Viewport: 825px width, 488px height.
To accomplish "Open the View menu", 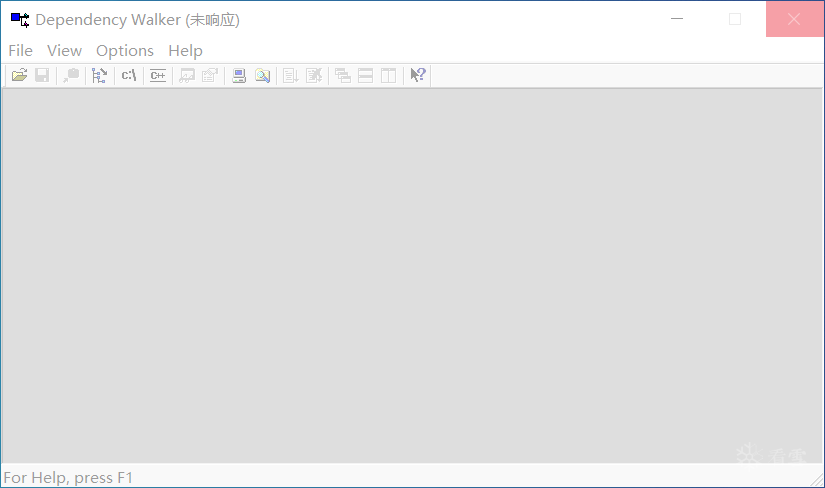I will pos(64,51).
